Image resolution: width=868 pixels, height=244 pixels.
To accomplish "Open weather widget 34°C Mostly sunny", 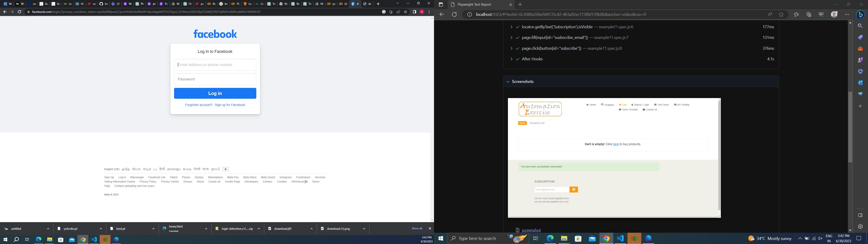I will point(770,239).
